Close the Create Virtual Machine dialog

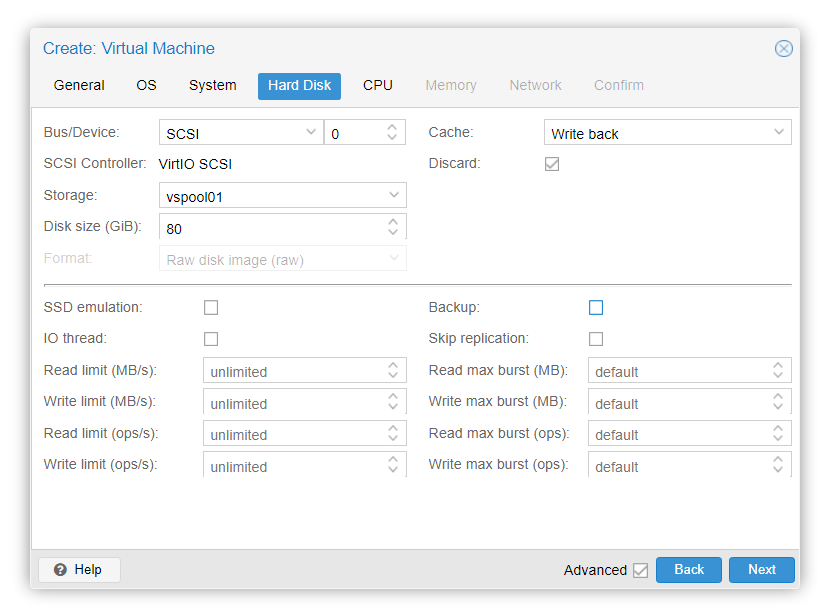tap(784, 48)
